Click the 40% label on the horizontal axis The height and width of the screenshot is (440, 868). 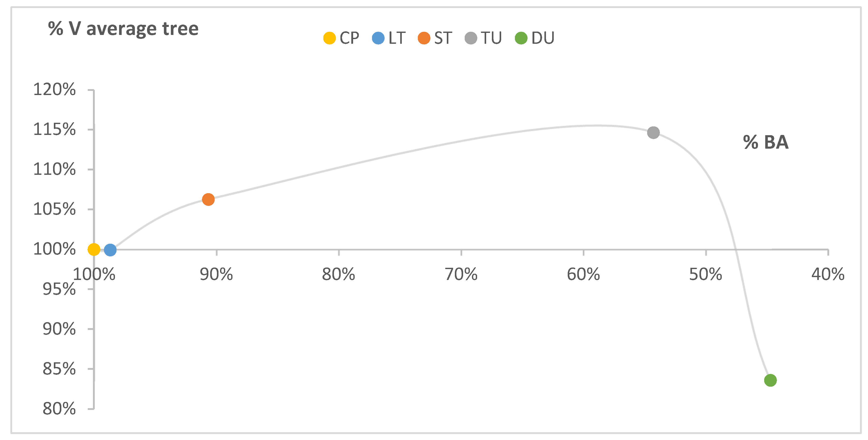(x=828, y=275)
